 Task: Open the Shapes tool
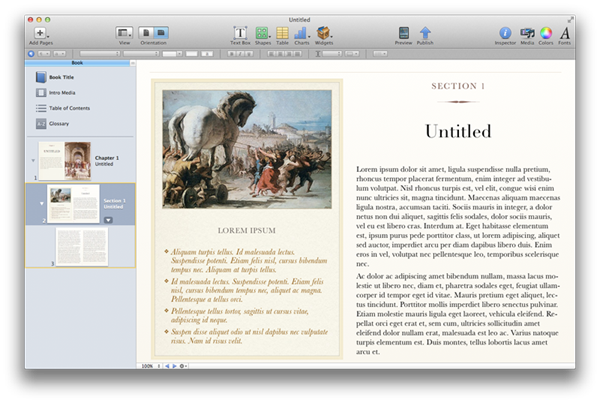(x=262, y=33)
